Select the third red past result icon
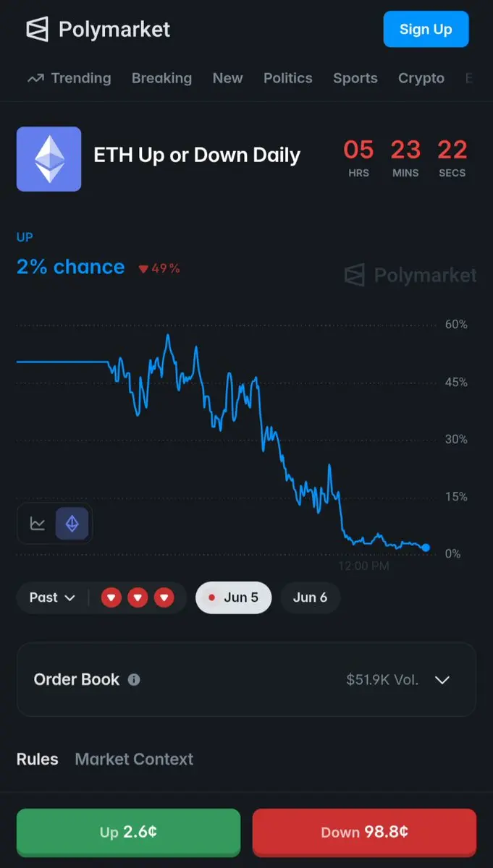493x868 pixels. coord(164,597)
